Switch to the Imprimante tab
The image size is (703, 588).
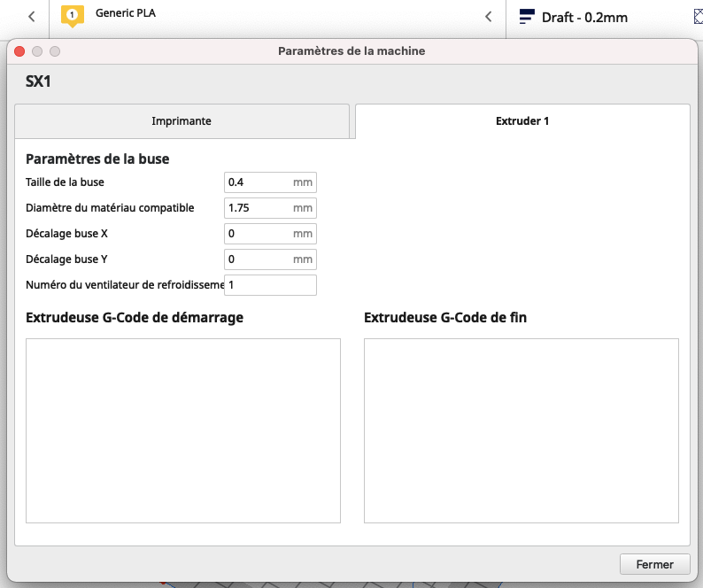click(x=182, y=121)
